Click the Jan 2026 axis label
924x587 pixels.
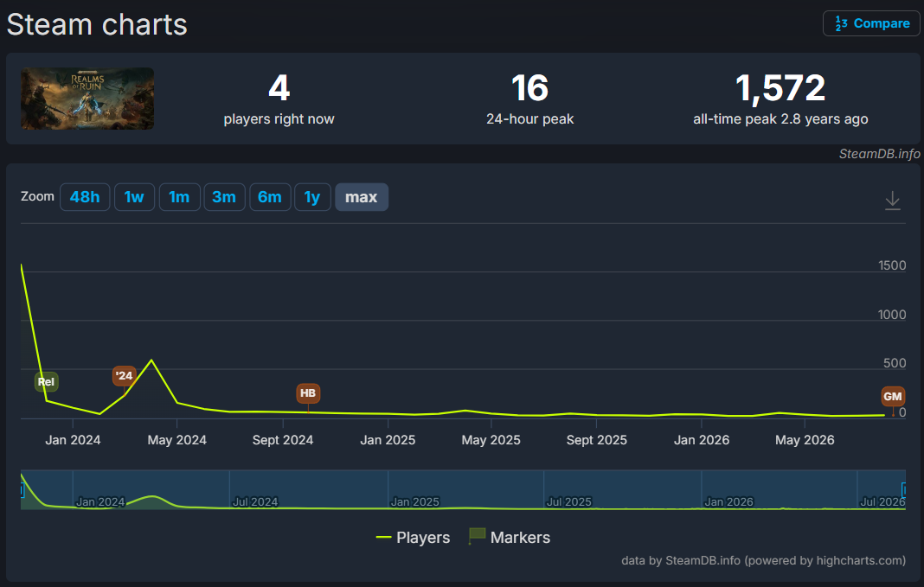pyautogui.click(x=702, y=440)
